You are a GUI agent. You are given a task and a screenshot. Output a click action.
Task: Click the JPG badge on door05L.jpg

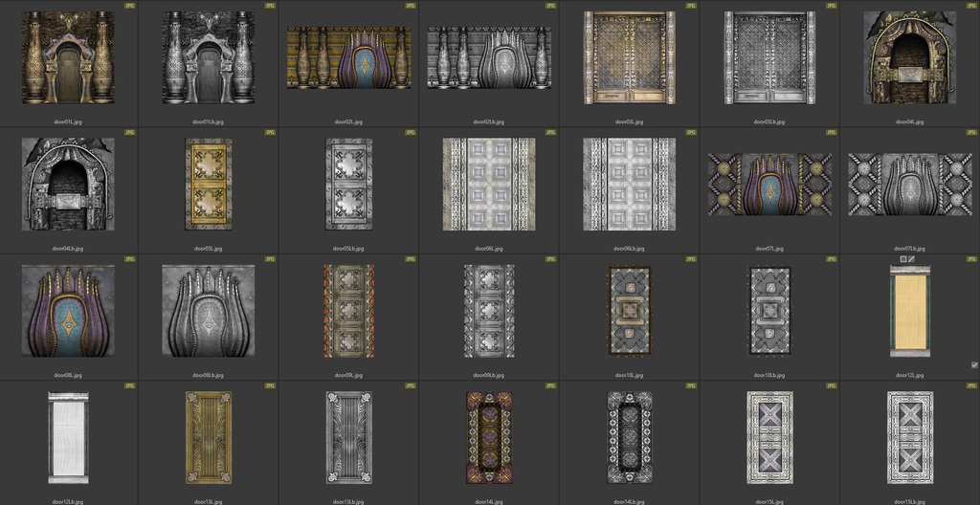coord(270,132)
